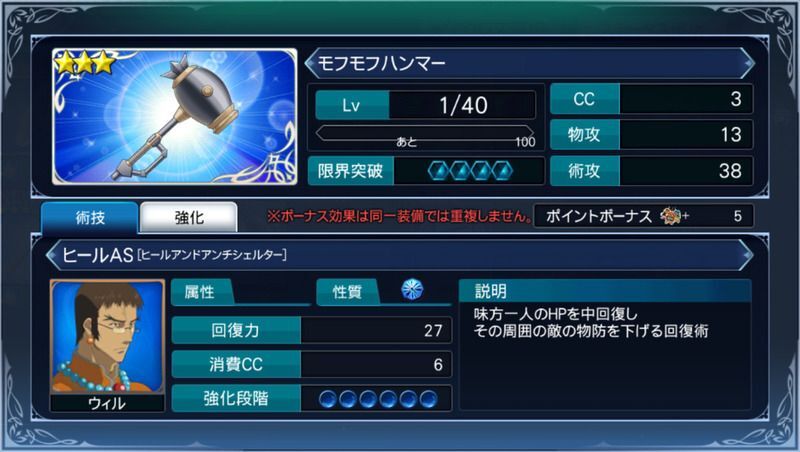The height and width of the screenshot is (452, 800).
Task: Select the first 限界突破 hexagon gem
Action: pyautogui.click(x=439, y=171)
